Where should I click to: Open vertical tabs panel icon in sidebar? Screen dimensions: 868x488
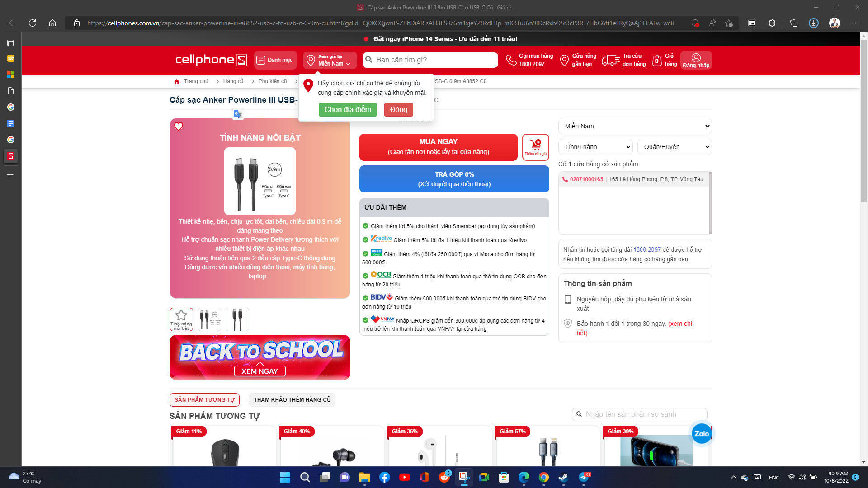pos(10,43)
